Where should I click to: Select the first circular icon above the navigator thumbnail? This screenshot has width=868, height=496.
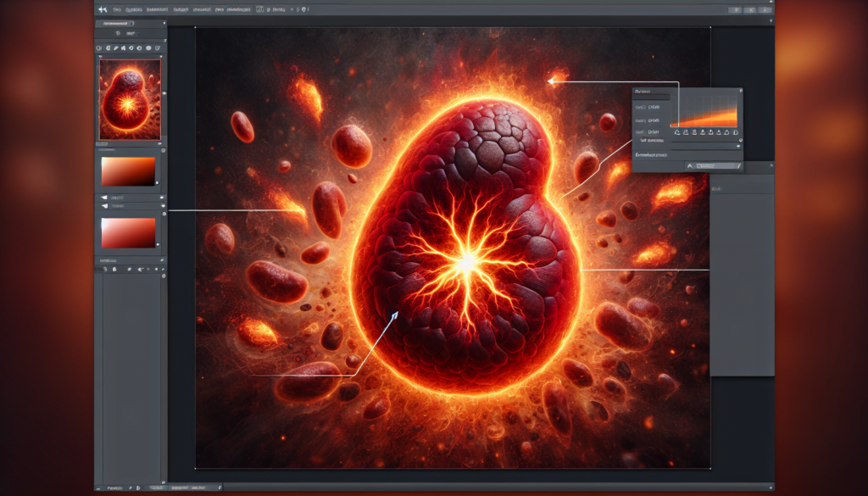coord(100,49)
